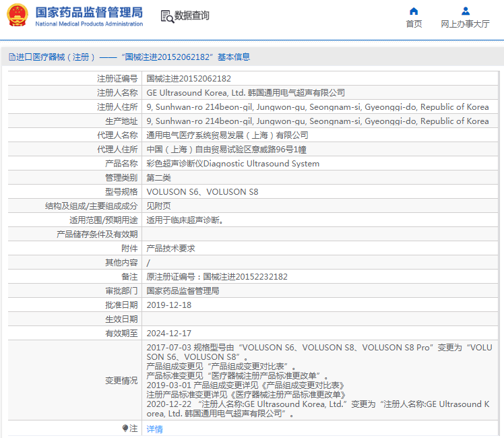Select registration number 国械注进20152062182 cell
This screenshot has height=438, width=504.
click(x=189, y=79)
